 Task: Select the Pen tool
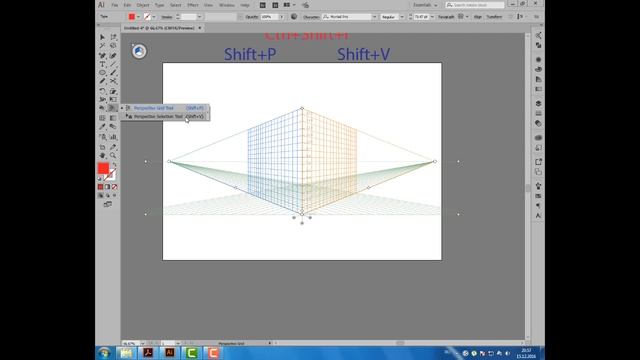click(102, 55)
